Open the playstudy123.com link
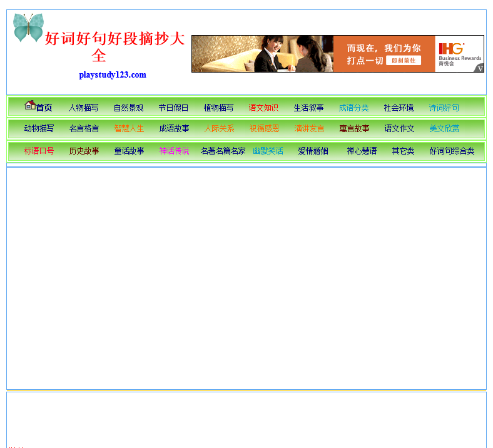 click(x=113, y=75)
